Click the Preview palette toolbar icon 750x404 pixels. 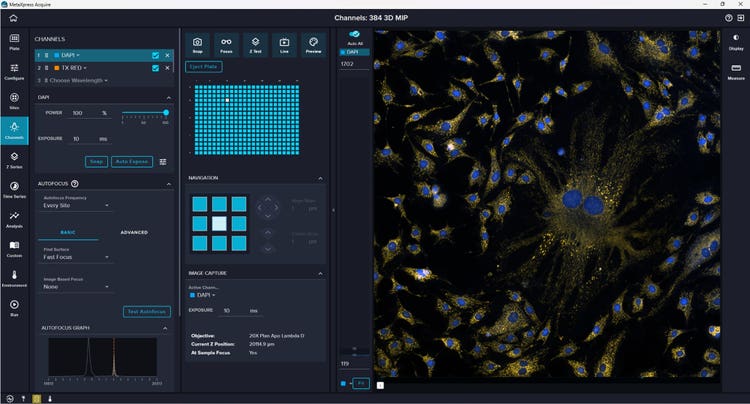coord(313,45)
